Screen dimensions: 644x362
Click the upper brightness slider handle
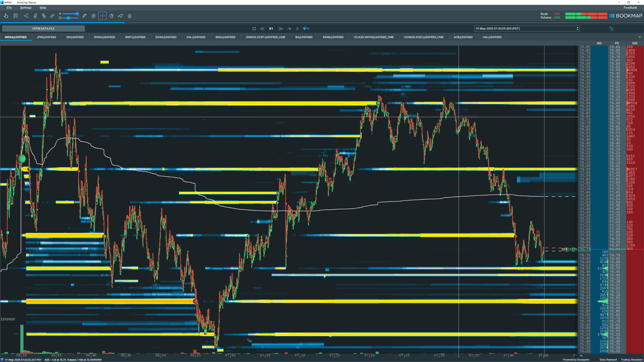coord(77,14)
